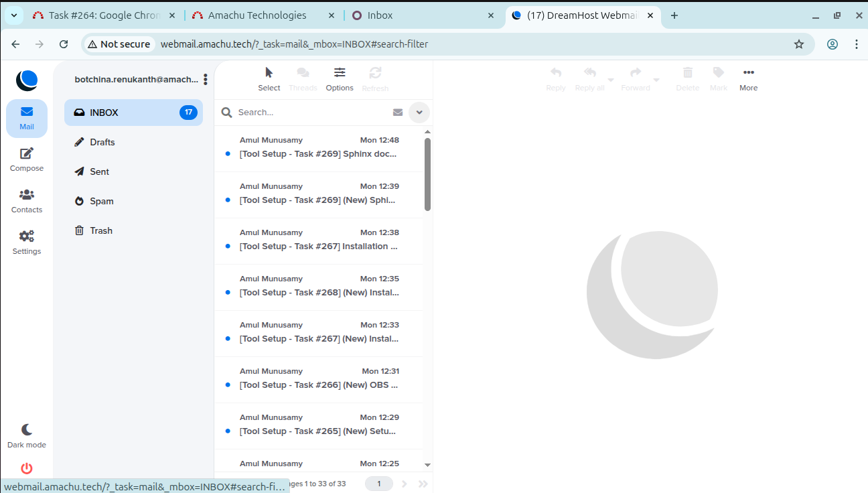Viewport: 868px width, 493px height.
Task: Open the Spam folder
Action: point(102,201)
